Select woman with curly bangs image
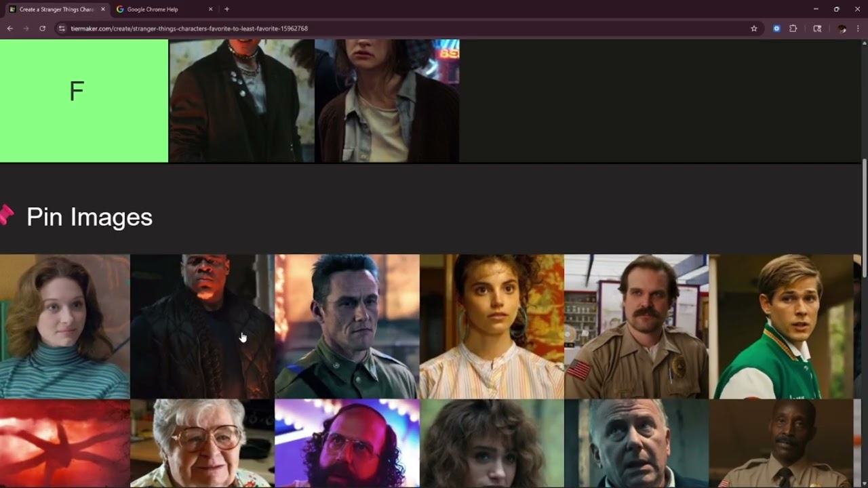Screen dimensions: 868x488 492,443
